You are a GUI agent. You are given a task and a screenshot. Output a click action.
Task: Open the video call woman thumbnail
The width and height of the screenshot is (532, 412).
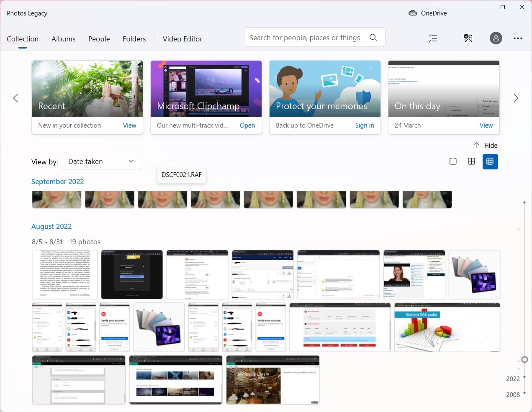[414, 274]
